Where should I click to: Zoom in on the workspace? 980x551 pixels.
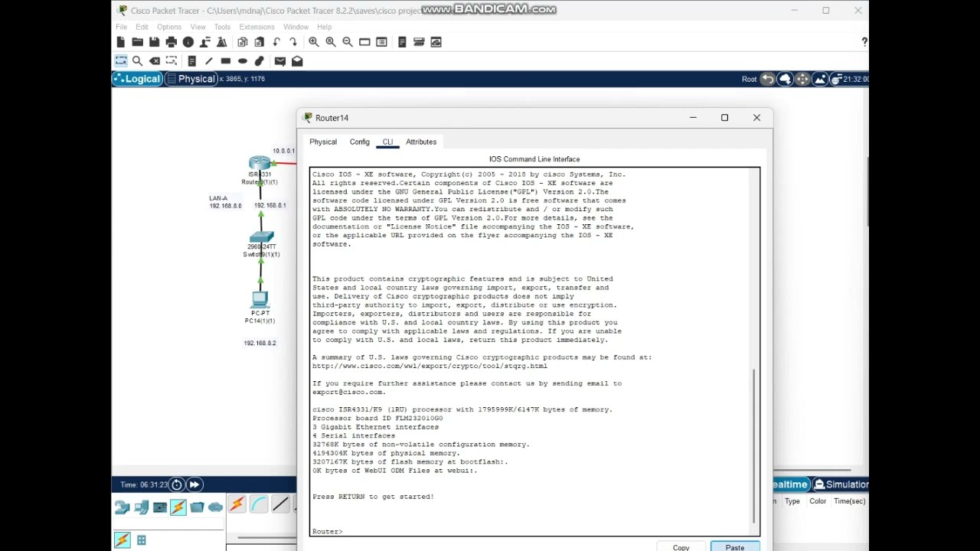[314, 42]
